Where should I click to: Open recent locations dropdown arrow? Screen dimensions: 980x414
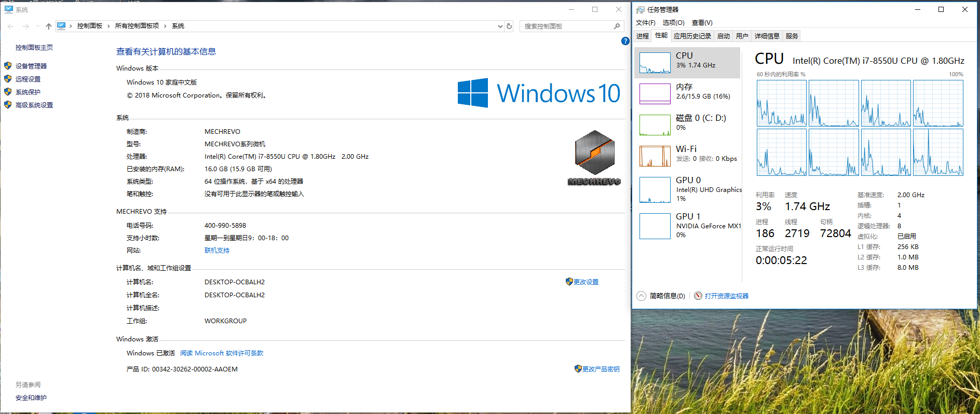38,26
